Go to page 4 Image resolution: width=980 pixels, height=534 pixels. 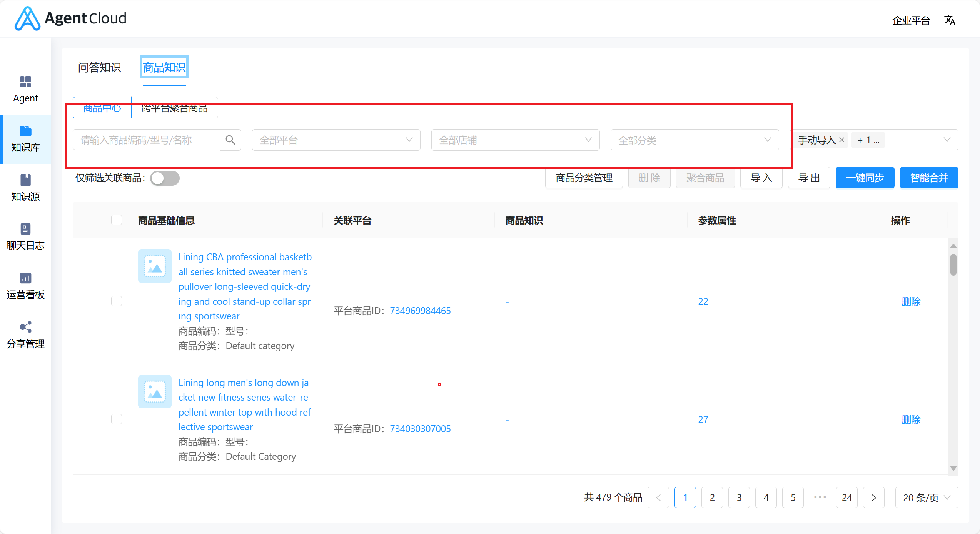[766, 497]
